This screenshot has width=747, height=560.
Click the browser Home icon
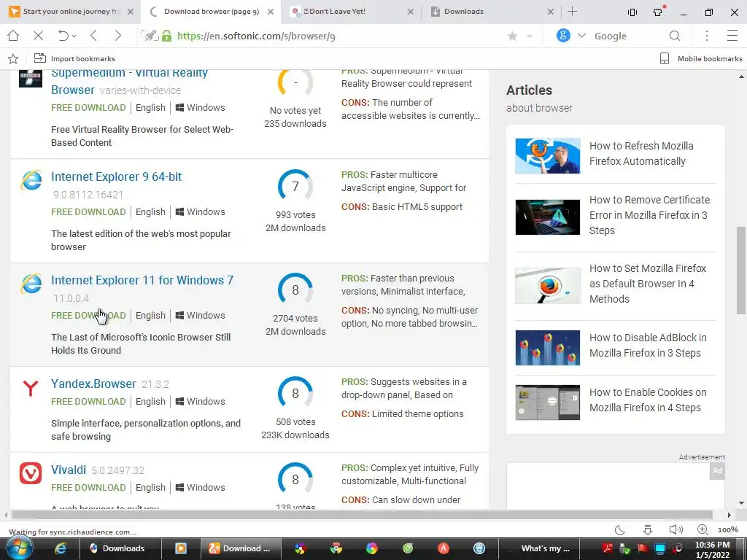click(13, 36)
